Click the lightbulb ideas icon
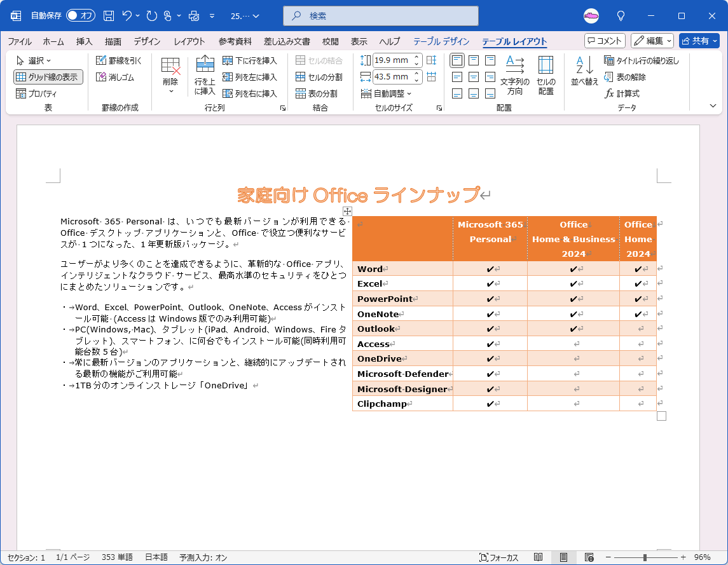Image resolution: width=728 pixels, height=565 pixels. (x=621, y=16)
